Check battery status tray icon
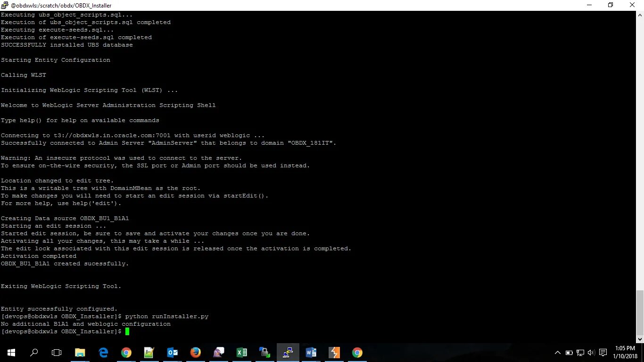644x362 pixels. click(x=569, y=353)
